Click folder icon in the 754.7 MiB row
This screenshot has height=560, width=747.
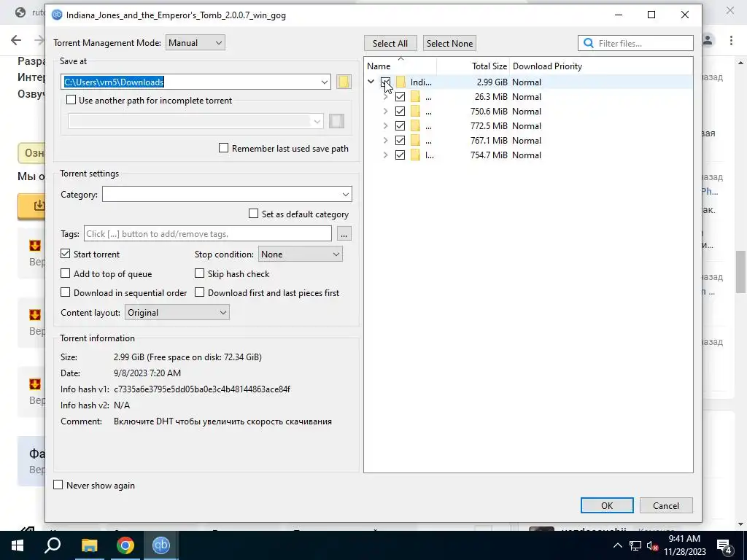tap(415, 155)
